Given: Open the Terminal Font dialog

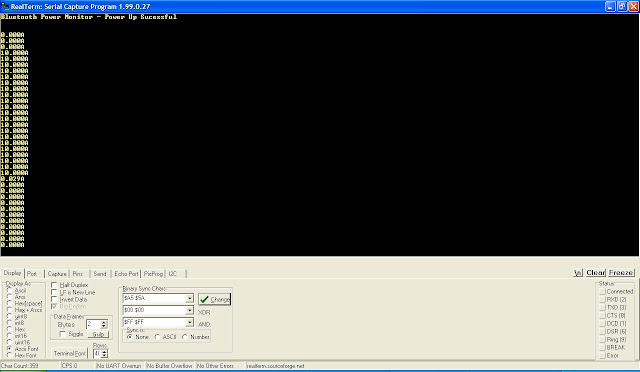Looking at the screenshot, I should click(x=70, y=353).
